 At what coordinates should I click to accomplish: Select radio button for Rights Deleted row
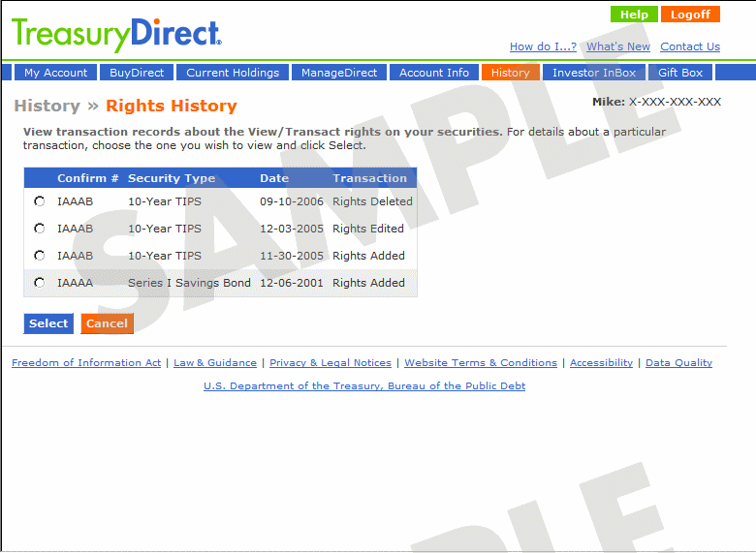[40, 201]
